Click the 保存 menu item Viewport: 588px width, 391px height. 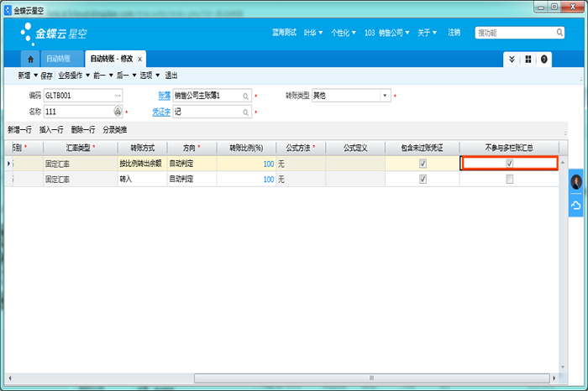click(x=46, y=76)
